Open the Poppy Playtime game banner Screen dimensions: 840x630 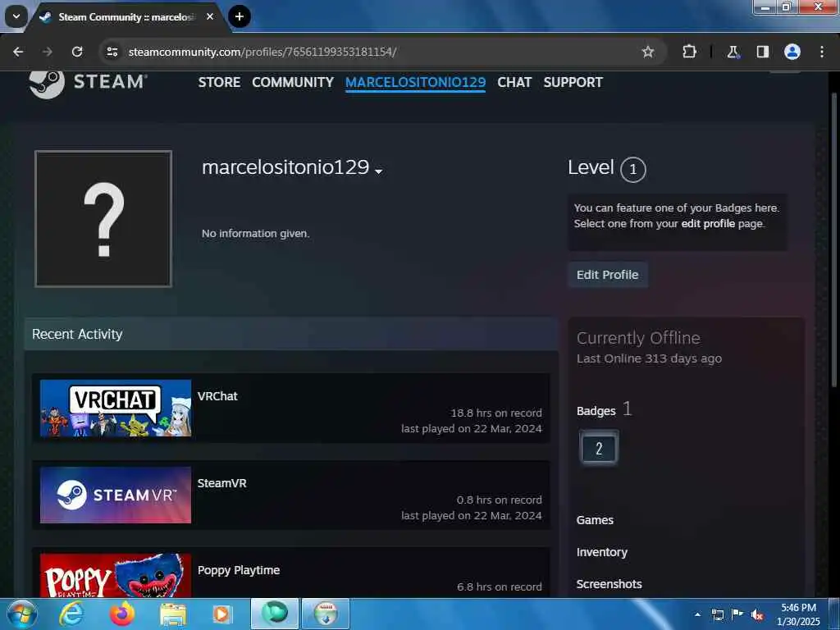coord(116,575)
